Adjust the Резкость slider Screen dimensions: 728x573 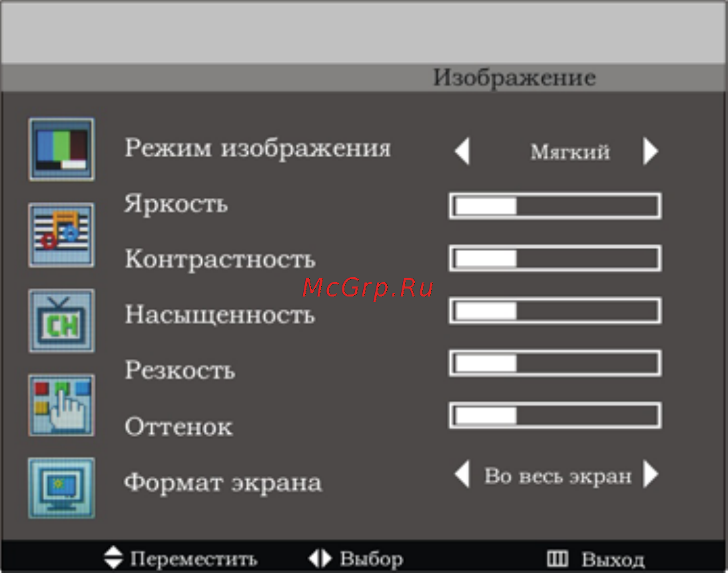click(x=555, y=363)
